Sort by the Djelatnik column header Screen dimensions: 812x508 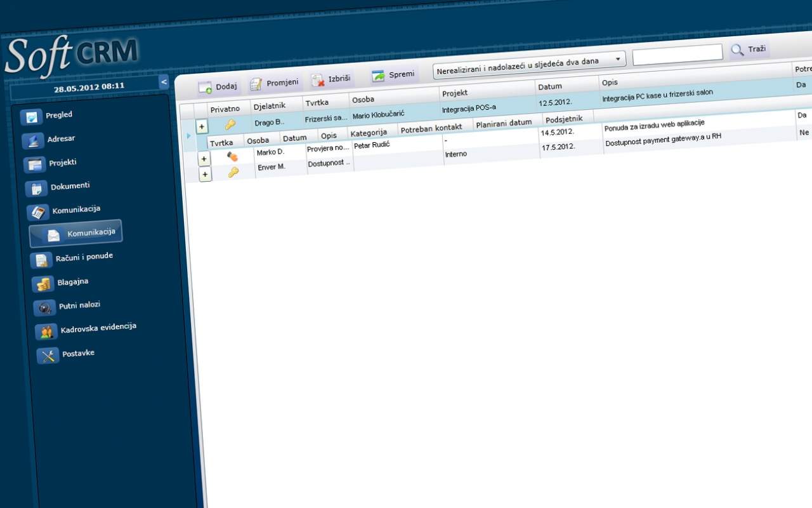pyautogui.click(x=269, y=105)
